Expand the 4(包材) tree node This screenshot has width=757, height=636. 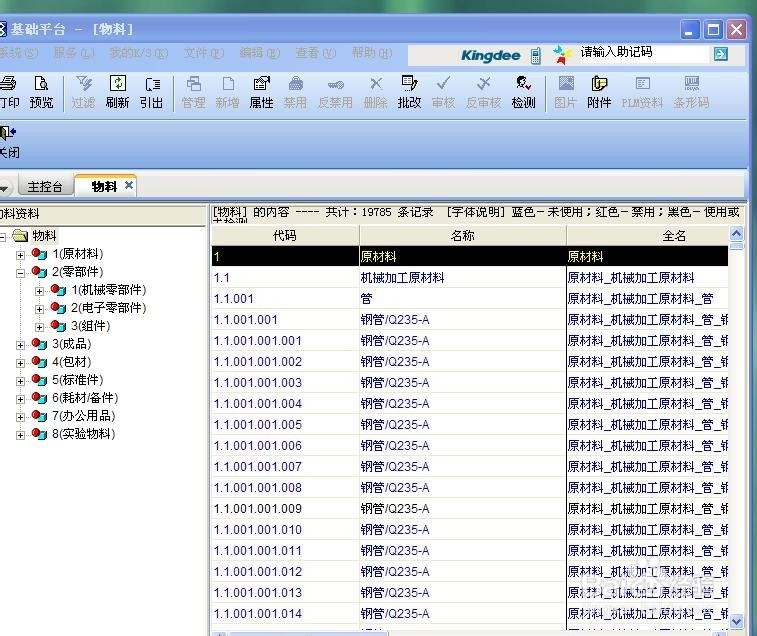click(20, 363)
